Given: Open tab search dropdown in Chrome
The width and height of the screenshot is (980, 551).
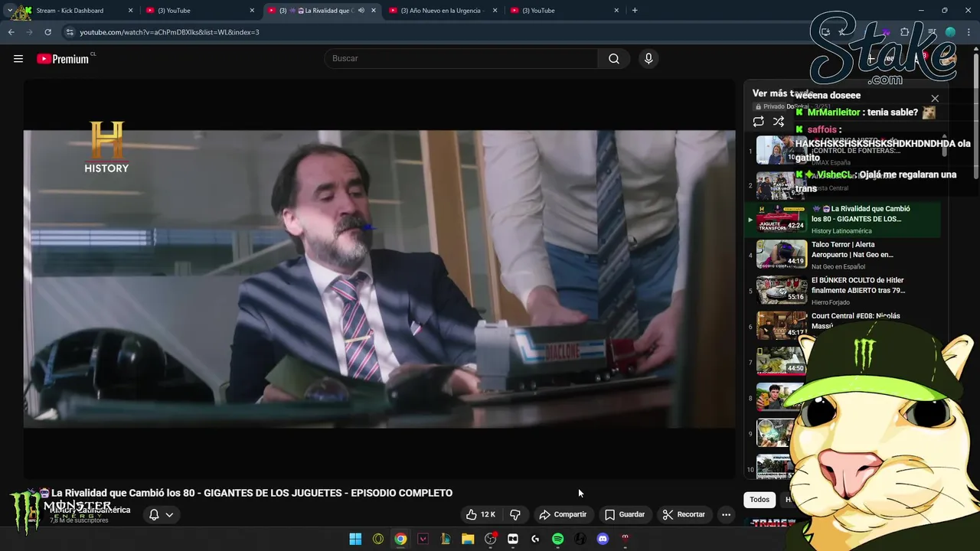Looking at the screenshot, I should [x=9, y=11].
